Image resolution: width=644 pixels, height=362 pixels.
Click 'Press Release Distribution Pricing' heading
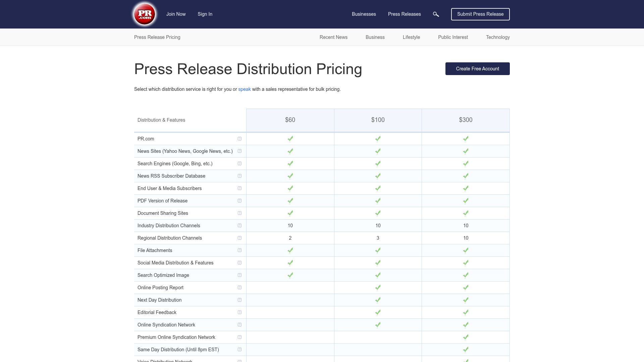pyautogui.click(x=248, y=69)
